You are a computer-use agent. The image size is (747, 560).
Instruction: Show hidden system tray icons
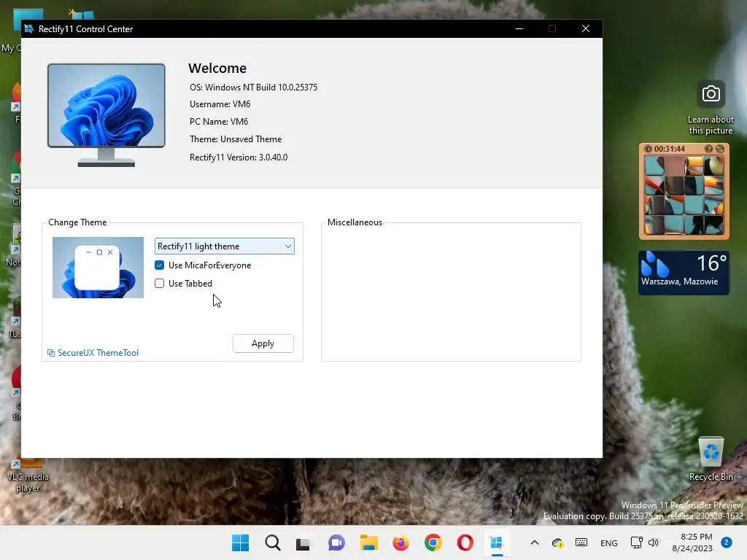(535, 542)
